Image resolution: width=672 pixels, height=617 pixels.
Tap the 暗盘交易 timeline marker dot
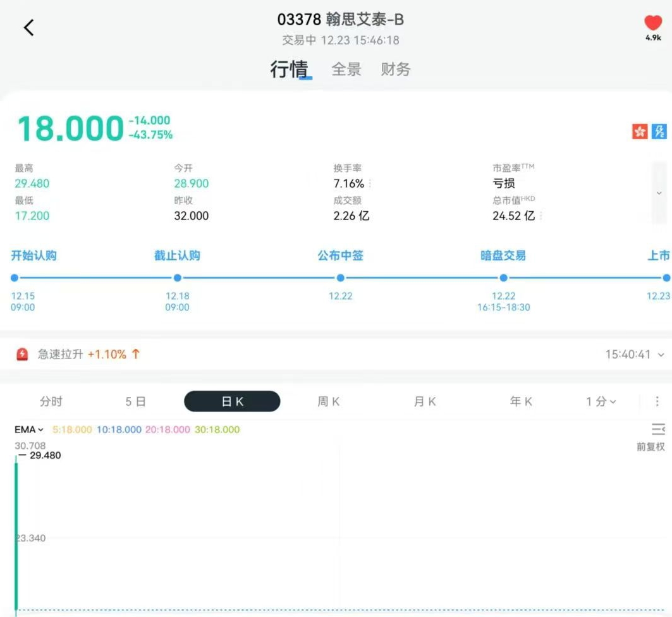click(503, 278)
